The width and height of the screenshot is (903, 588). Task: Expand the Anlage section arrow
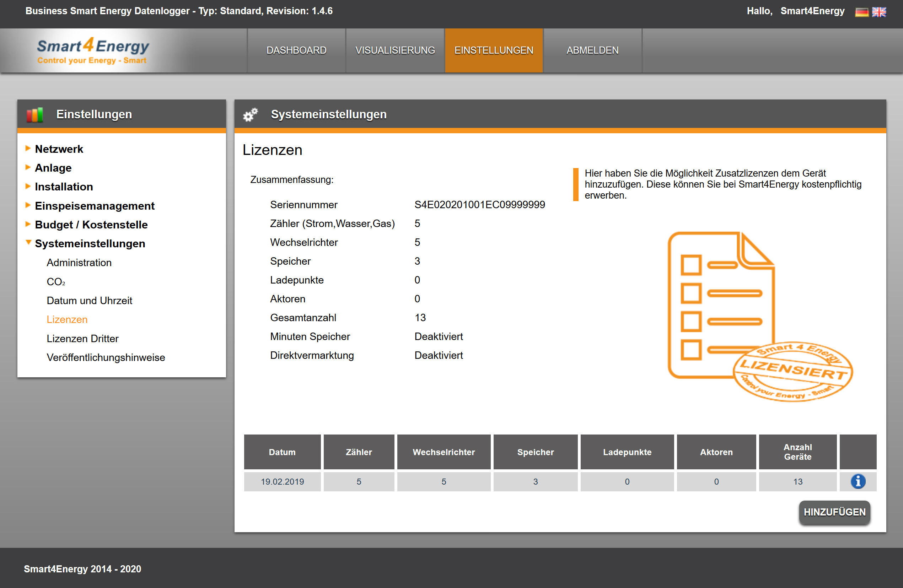click(28, 167)
